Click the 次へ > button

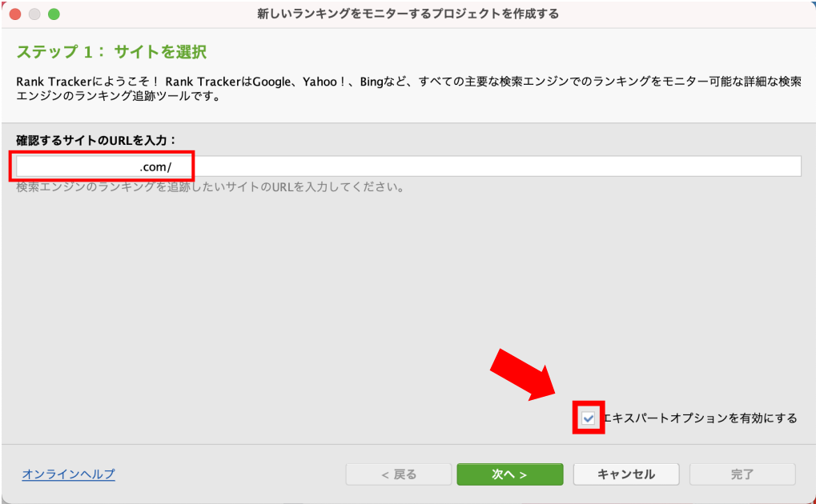(509, 474)
